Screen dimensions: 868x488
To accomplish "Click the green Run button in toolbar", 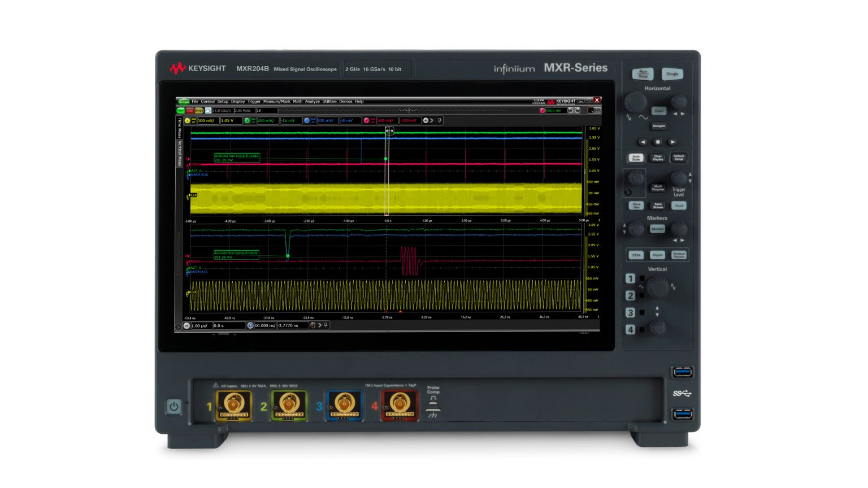I will [180, 111].
